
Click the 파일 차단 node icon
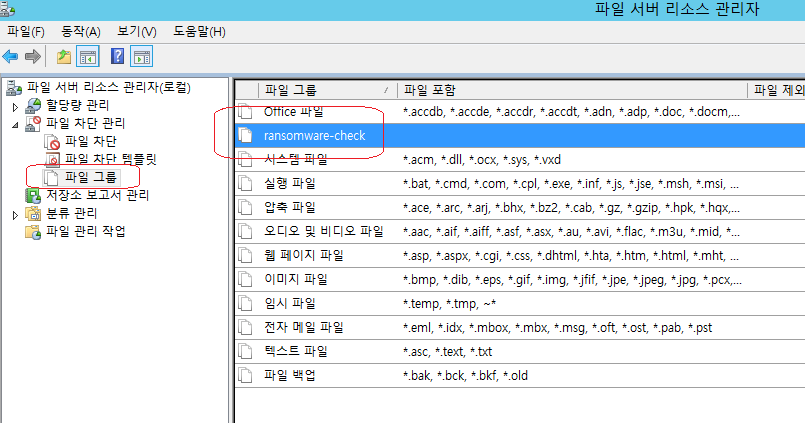coord(52,142)
